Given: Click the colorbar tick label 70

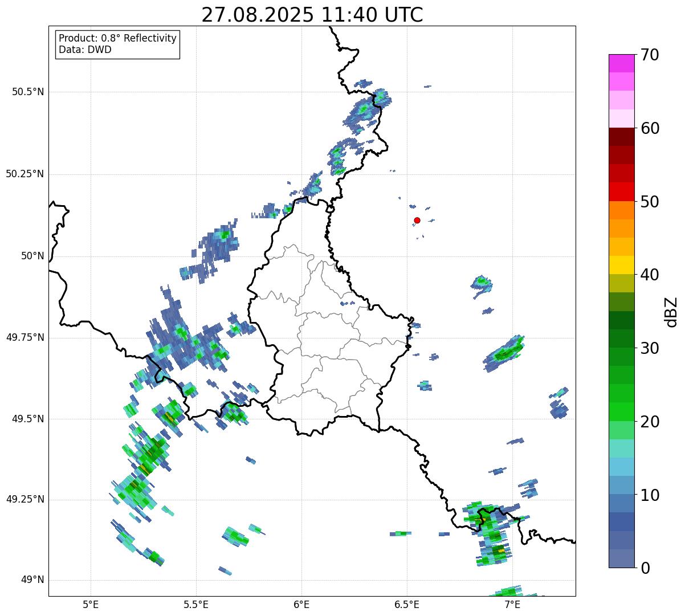Looking at the screenshot, I should (650, 55).
